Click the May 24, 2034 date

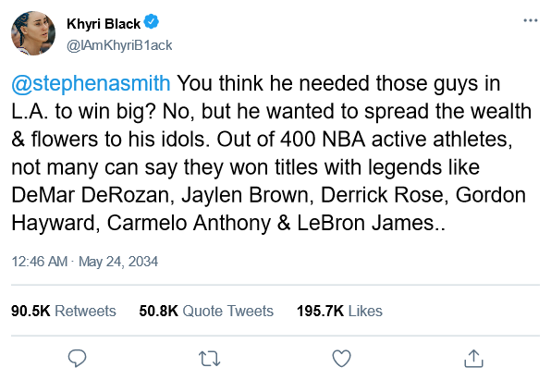click(x=118, y=262)
